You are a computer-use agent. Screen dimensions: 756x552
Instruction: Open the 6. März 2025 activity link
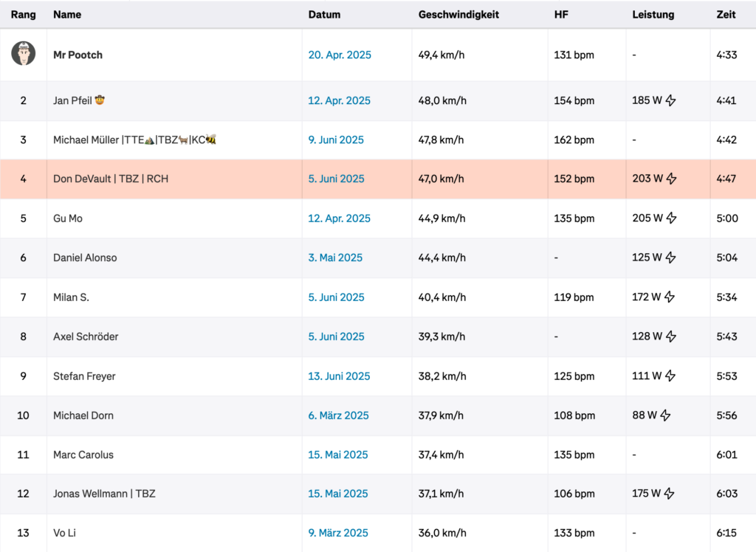click(338, 415)
